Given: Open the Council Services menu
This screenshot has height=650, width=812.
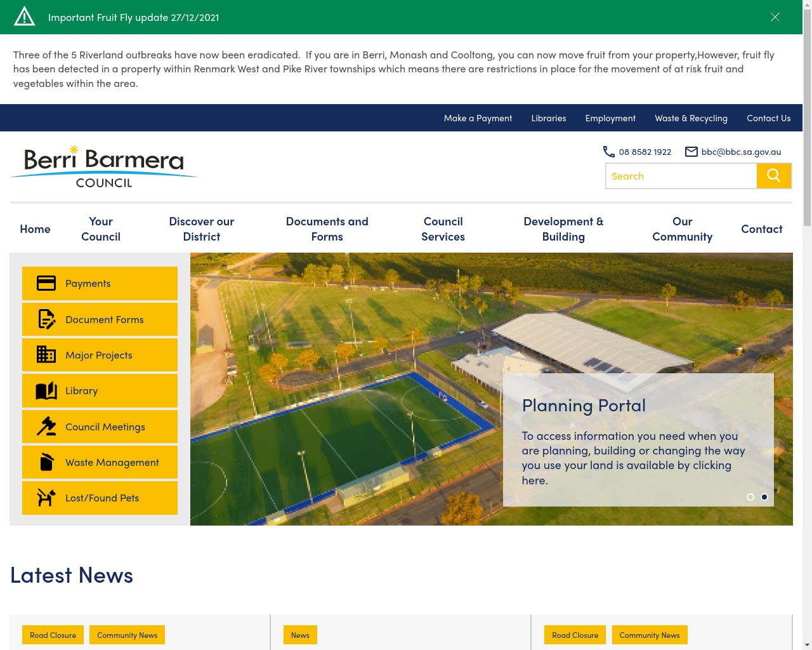Looking at the screenshot, I should [443, 229].
